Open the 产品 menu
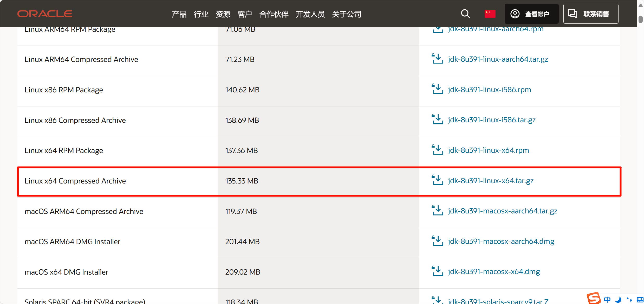 point(179,14)
